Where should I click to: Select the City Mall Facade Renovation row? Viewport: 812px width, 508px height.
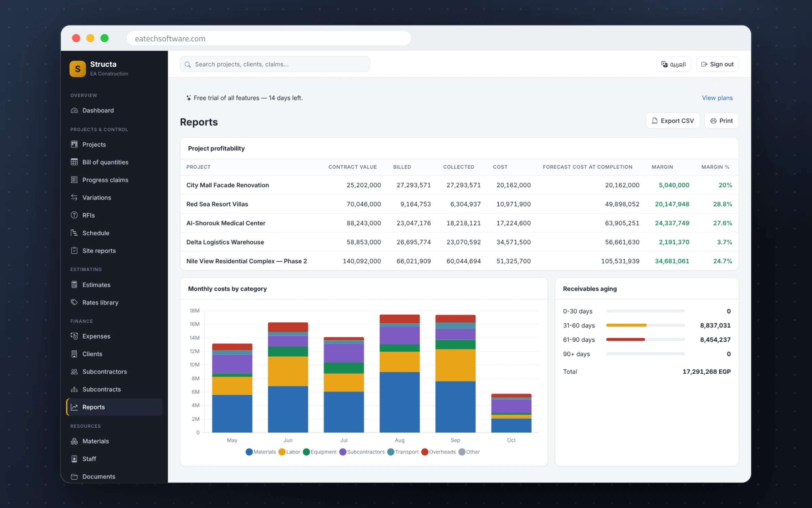[459, 185]
